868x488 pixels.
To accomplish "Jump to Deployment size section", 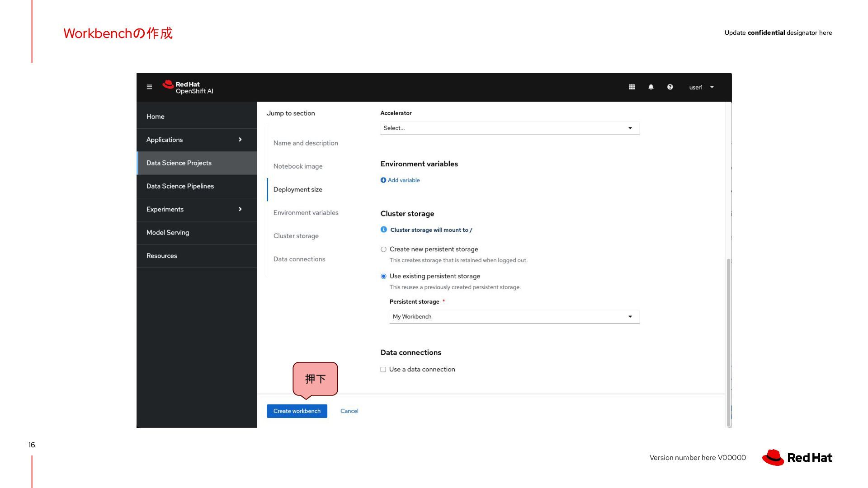I will pyautogui.click(x=298, y=189).
